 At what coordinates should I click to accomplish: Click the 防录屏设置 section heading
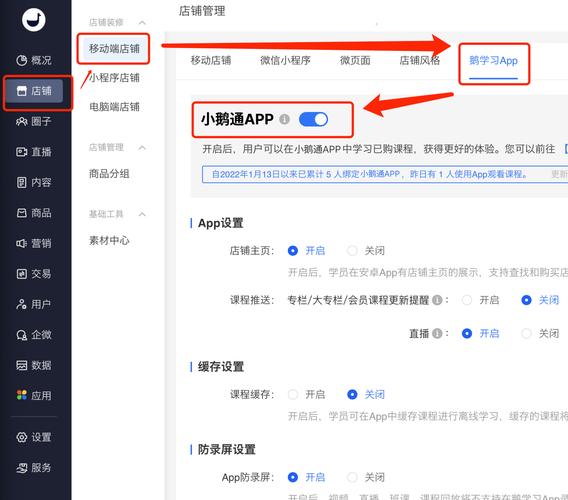click(x=227, y=450)
